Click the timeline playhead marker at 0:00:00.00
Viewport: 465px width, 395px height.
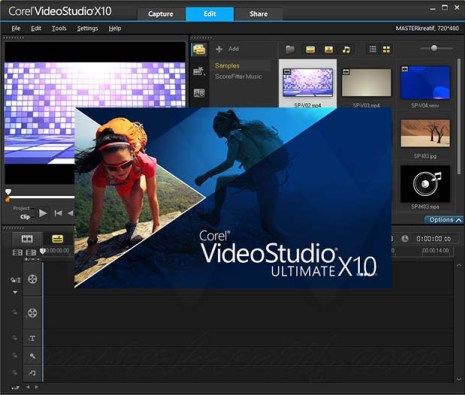click(42, 251)
